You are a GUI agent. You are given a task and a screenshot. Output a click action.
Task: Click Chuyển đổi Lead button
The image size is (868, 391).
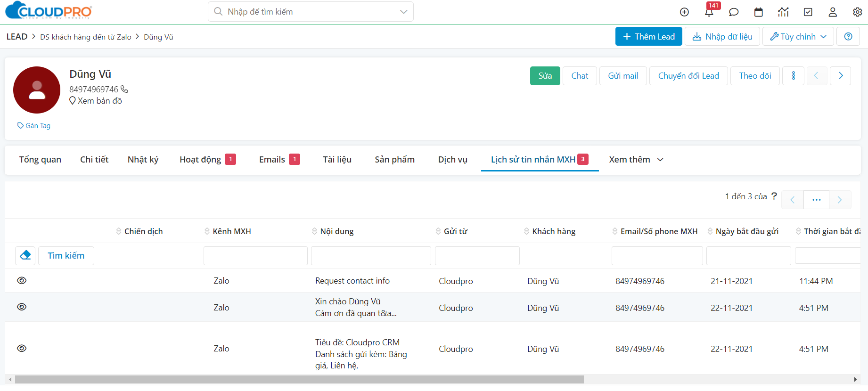point(688,76)
